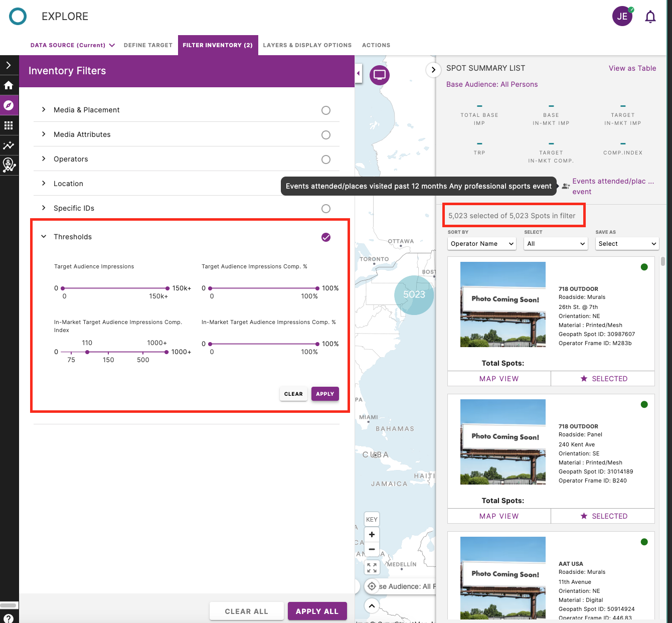Toggle the Media & Placement filter circle
The image size is (672, 623).
326,110
